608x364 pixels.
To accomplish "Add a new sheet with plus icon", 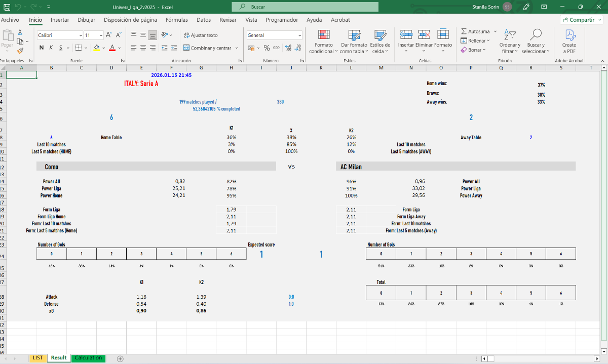I will tap(120, 358).
